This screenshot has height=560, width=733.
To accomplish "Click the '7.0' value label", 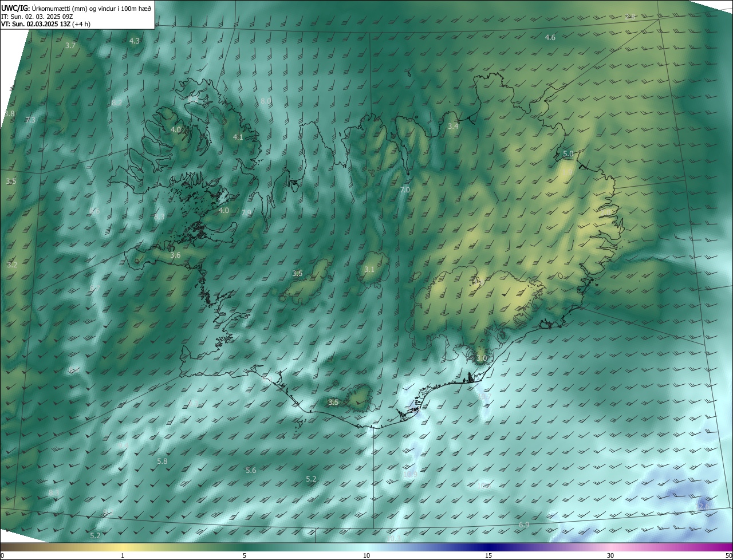I will [x=405, y=190].
